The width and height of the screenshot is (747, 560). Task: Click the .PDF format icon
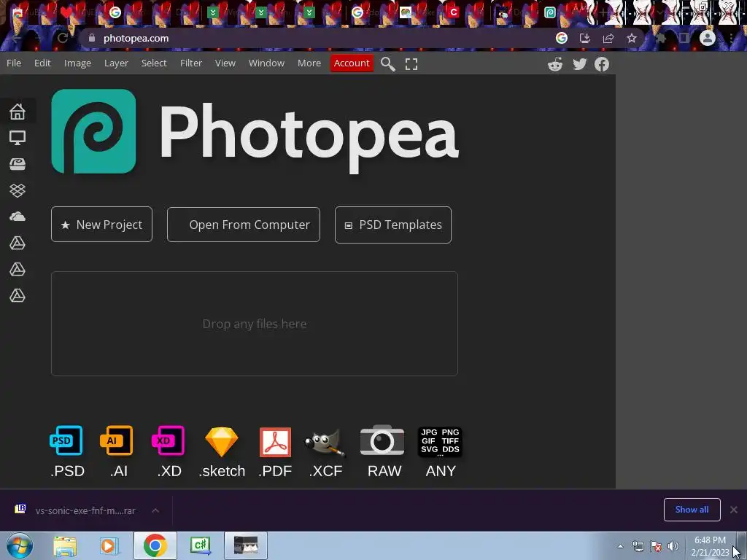tap(275, 441)
